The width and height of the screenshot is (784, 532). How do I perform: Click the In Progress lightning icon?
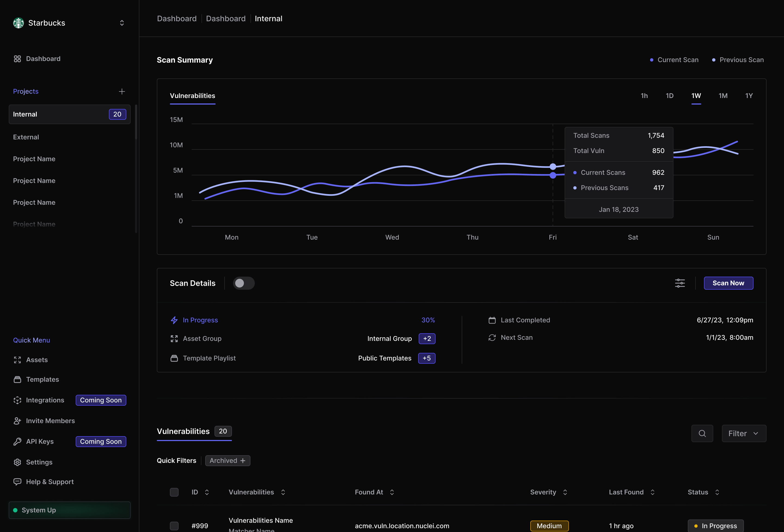(x=174, y=320)
